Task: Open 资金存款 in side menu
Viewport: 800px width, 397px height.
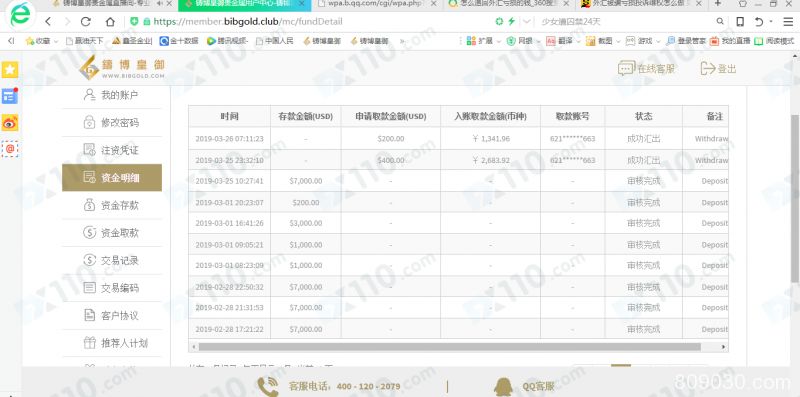Action: (x=112, y=205)
